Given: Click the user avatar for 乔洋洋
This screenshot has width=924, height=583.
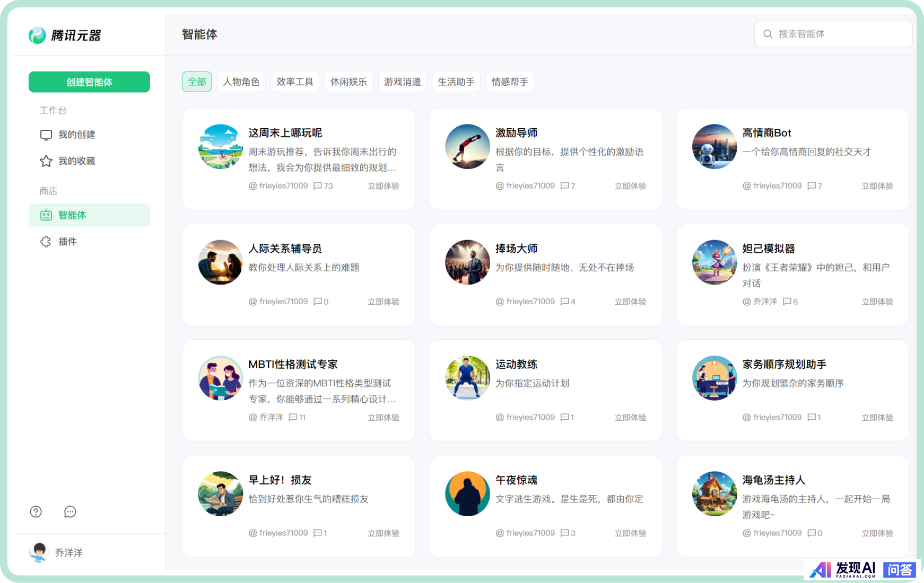Looking at the screenshot, I should (x=38, y=552).
